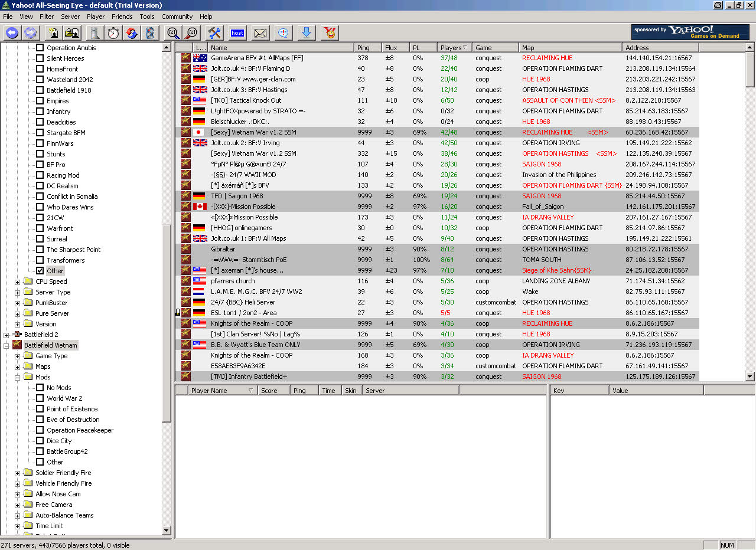Click the blue download arrow toolbar icon
Screen dimensions: 756x550
[306, 33]
